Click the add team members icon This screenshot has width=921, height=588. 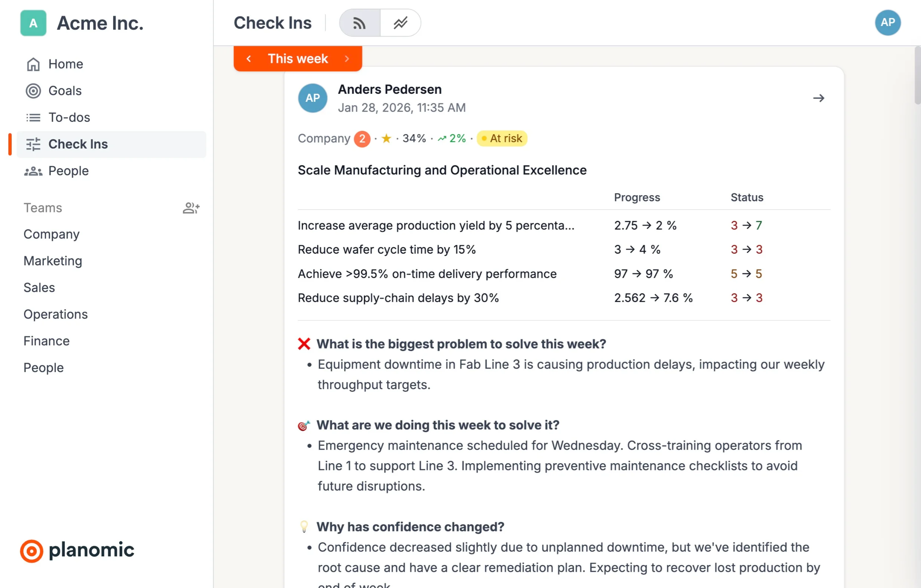191,208
